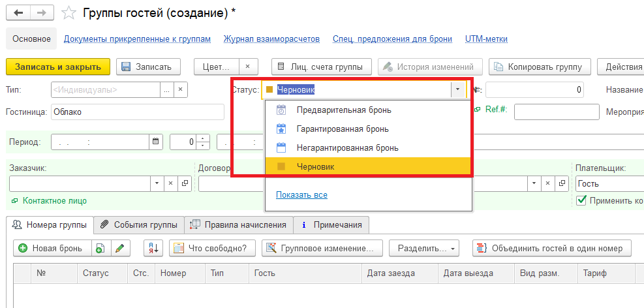Click the number field showing 0
Viewport: 644px width, 308px height.
tap(534, 89)
